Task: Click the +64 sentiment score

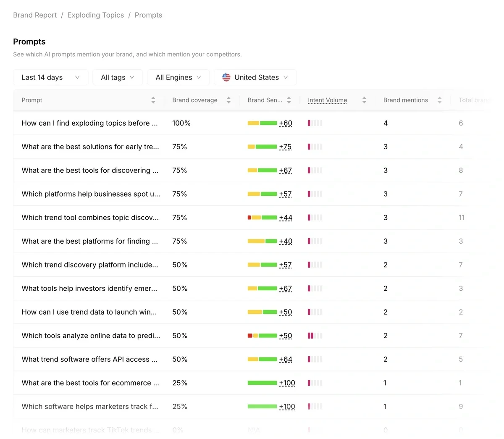Action: (x=286, y=359)
